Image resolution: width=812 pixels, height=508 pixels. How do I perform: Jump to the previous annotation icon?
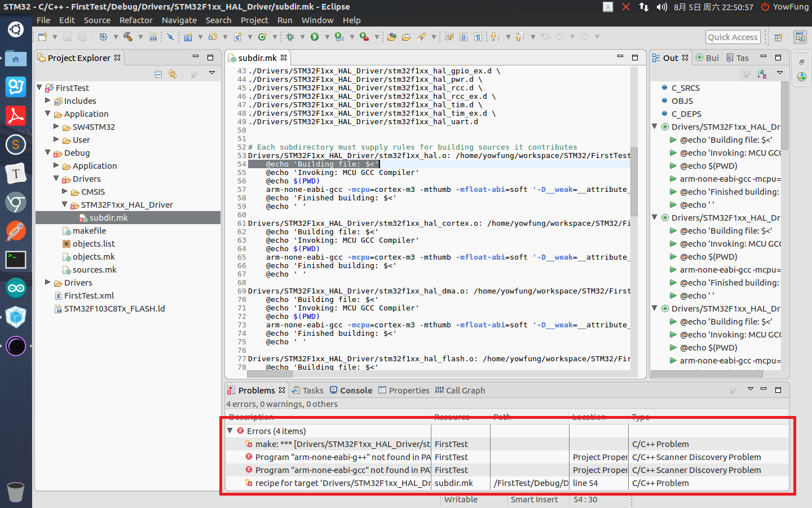pyautogui.click(x=519, y=37)
